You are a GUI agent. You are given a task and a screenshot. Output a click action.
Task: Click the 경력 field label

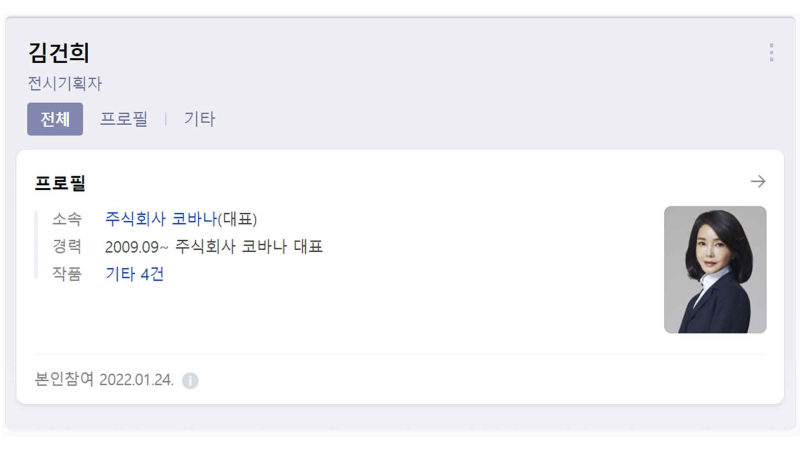pyautogui.click(x=67, y=246)
